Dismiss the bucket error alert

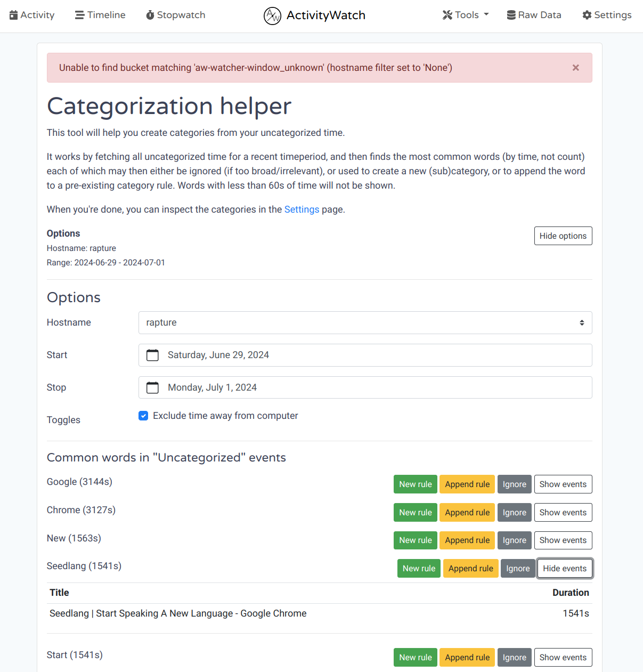575,68
